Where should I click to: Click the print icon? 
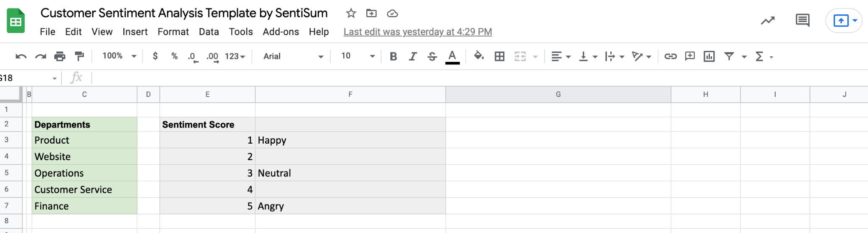click(x=60, y=56)
